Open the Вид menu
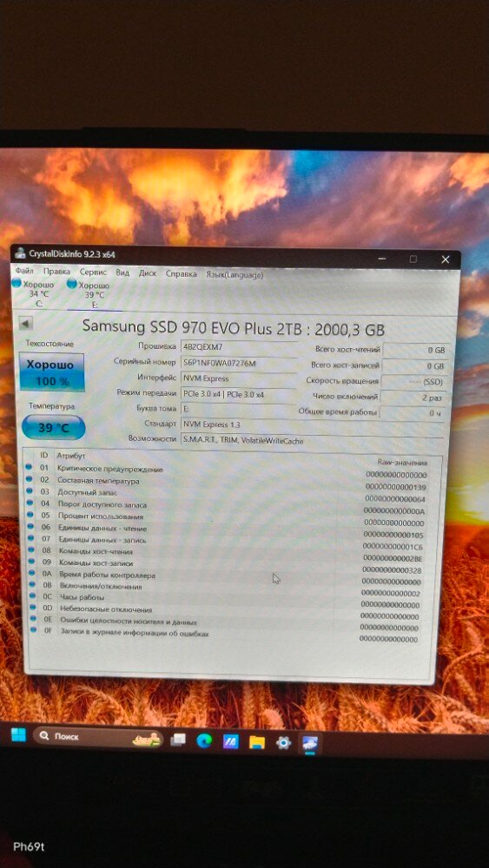Viewport: 489px width, 868px height. [122, 273]
